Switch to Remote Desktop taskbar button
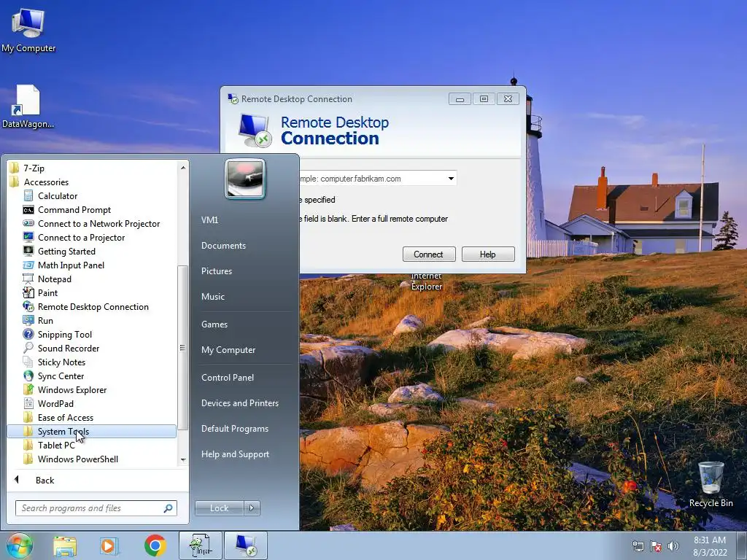Screen dimensions: 747x560 click(246, 545)
